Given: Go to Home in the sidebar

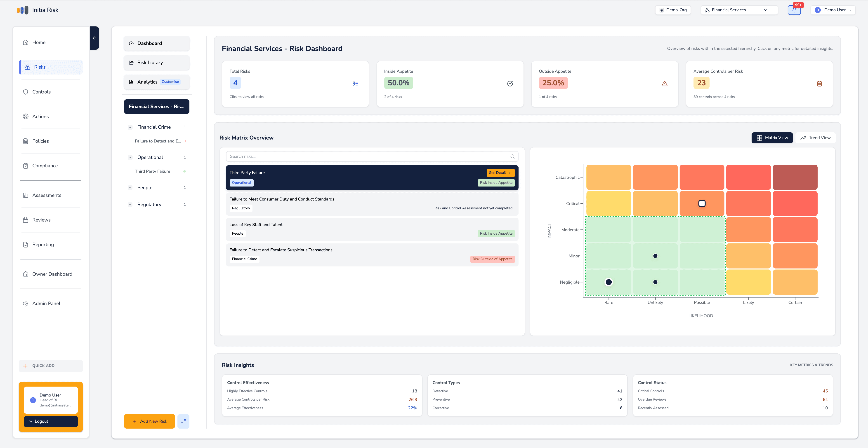Looking at the screenshot, I should [x=51, y=42].
